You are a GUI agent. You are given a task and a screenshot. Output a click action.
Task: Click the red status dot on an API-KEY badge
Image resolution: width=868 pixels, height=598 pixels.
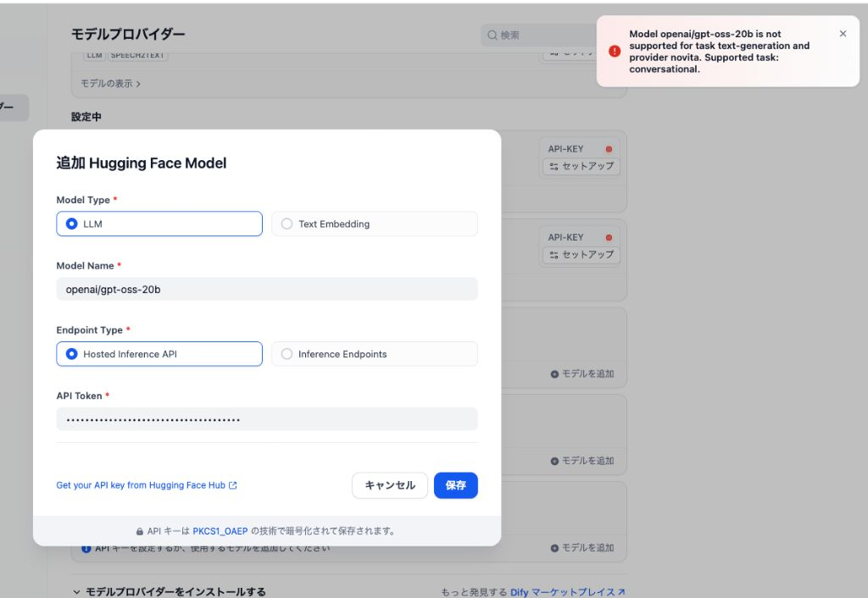[608, 148]
